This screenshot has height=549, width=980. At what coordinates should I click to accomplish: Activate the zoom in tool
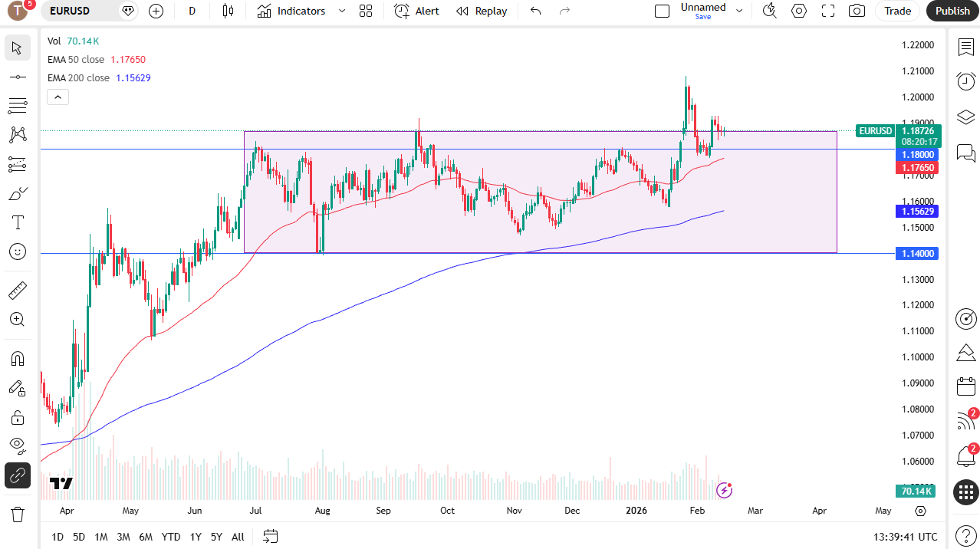click(x=18, y=319)
